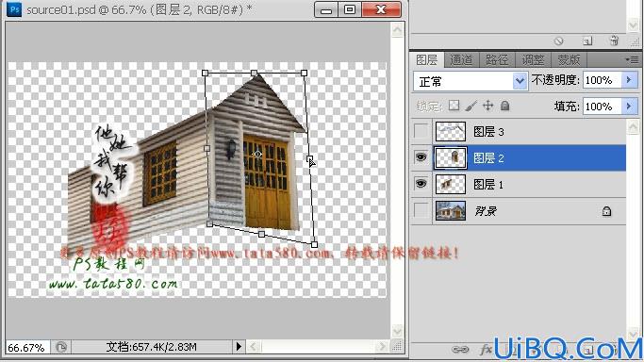Select the 图层 3 thumbnail
644x362 pixels.
click(x=451, y=131)
